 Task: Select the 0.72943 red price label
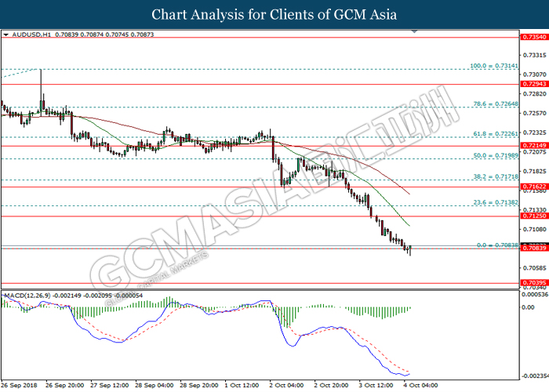(x=535, y=84)
